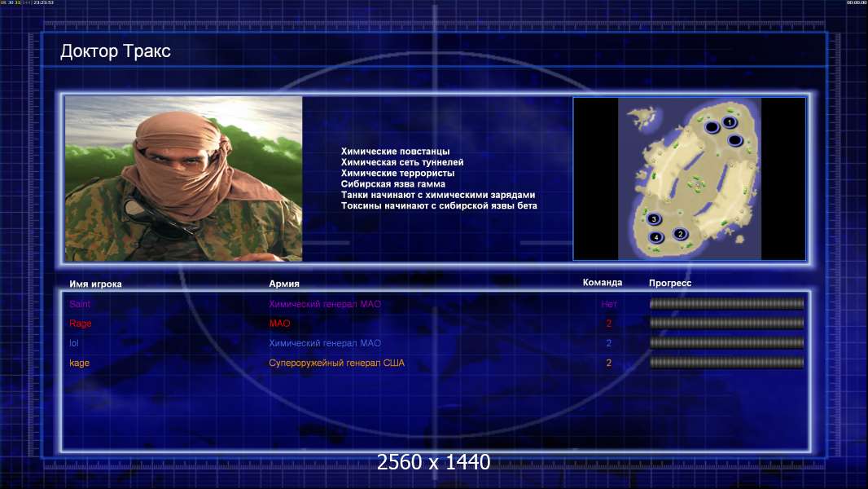The height and width of the screenshot is (489, 868).
Task: Click lol's team number 2
Action: 609,343
